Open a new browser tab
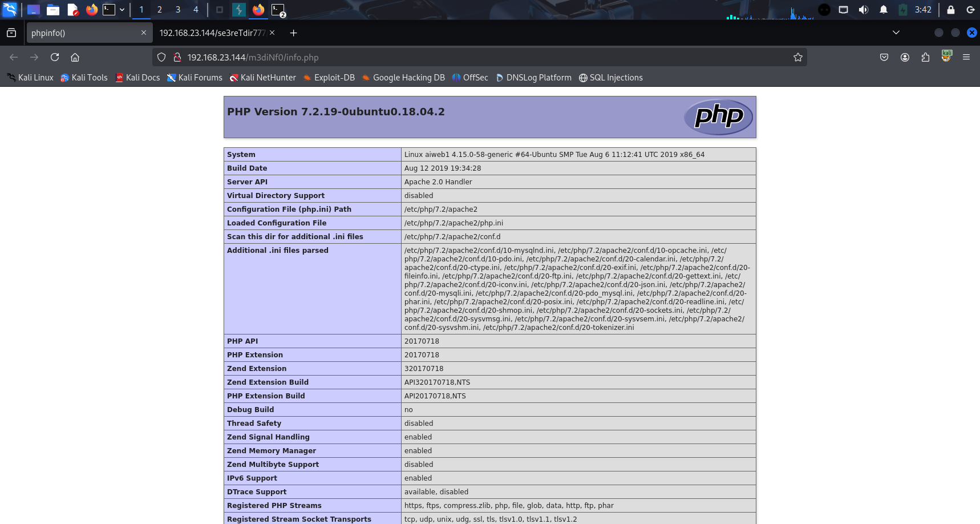This screenshot has width=980, height=524. (x=293, y=33)
